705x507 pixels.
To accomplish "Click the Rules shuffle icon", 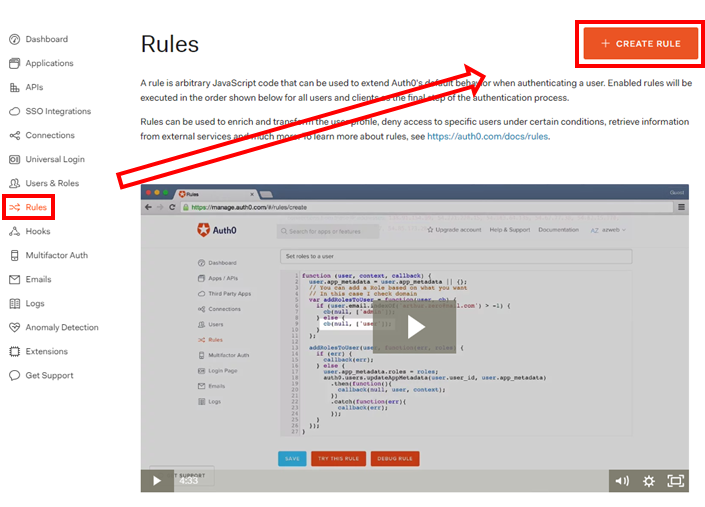I will click(14, 207).
